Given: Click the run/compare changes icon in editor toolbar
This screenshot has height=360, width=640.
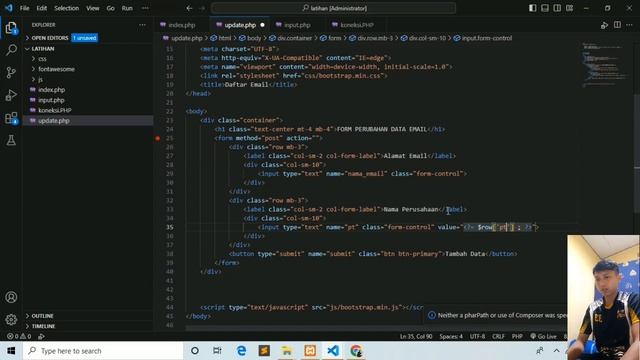Looking at the screenshot, I should point(604,25).
